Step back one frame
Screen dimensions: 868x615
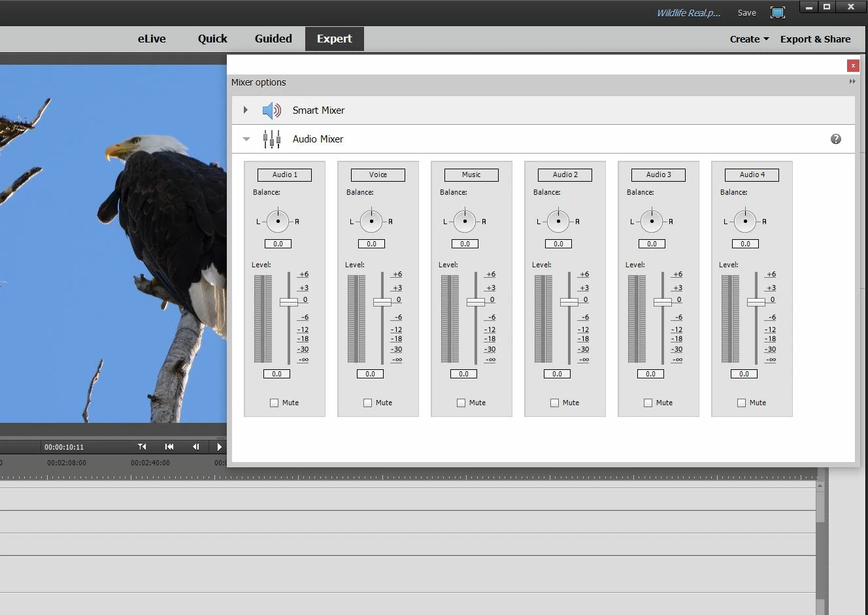point(195,446)
